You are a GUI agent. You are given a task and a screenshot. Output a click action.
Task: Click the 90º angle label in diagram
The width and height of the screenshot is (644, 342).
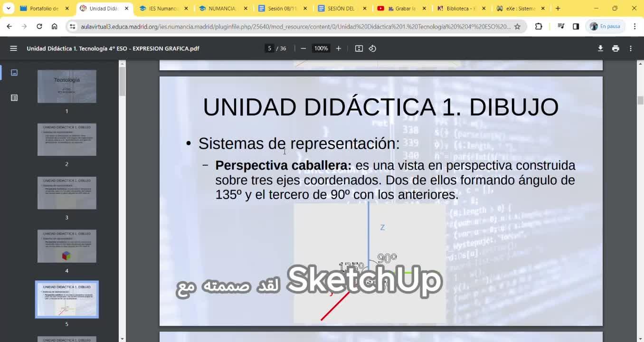pyautogui.click(x=387, y=258)
